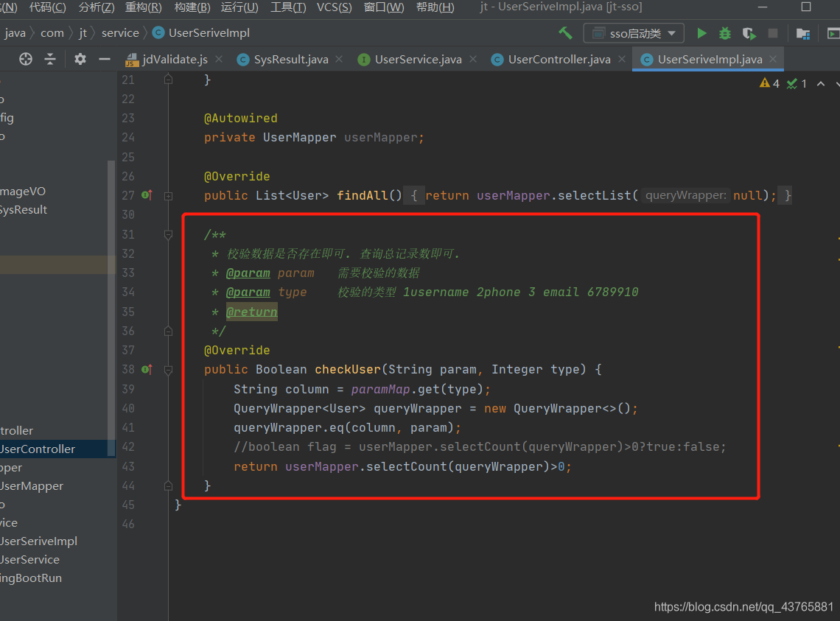840x621 pixels.
Task: Run with coverage shield icon
Action: [x=749, y=34]
